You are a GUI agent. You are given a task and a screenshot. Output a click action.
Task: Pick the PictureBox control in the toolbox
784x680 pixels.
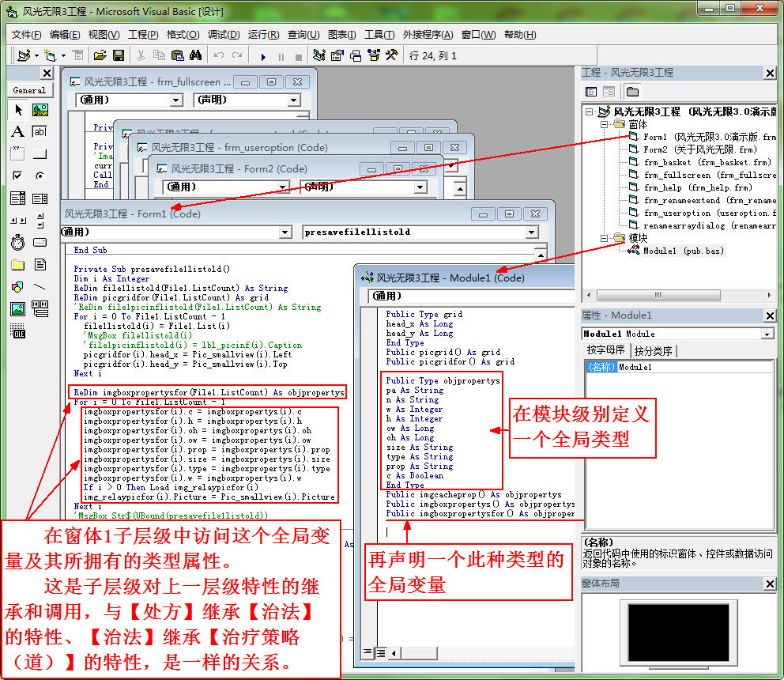40,110
